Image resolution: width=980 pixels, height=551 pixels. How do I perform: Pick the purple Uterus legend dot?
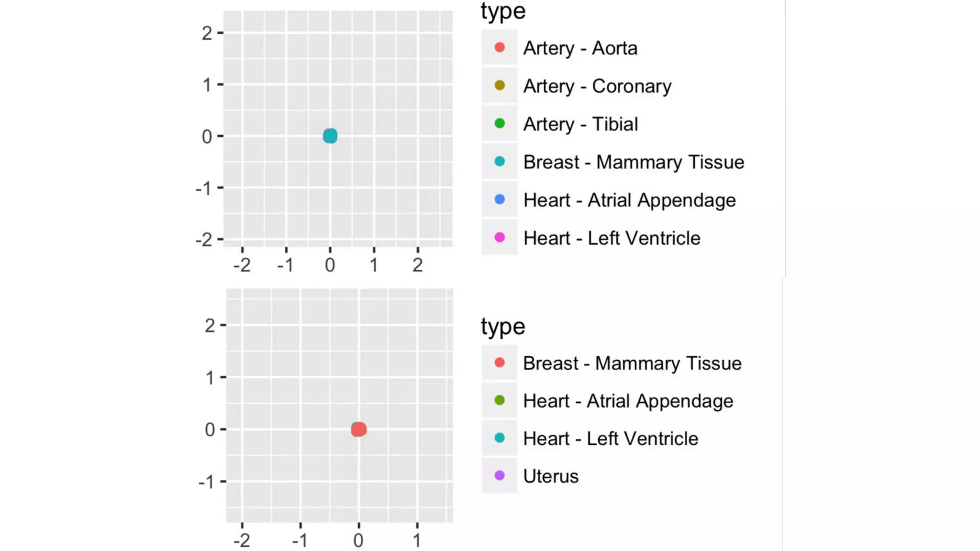click(x=499, y=476)
